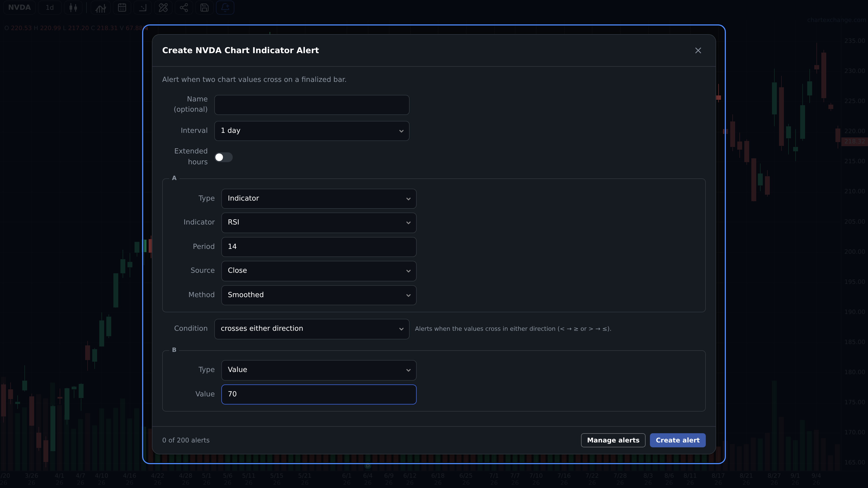
Task: Click the OHLC values readout above the chart
Action: pyautogui.click(x=76, y=28)
